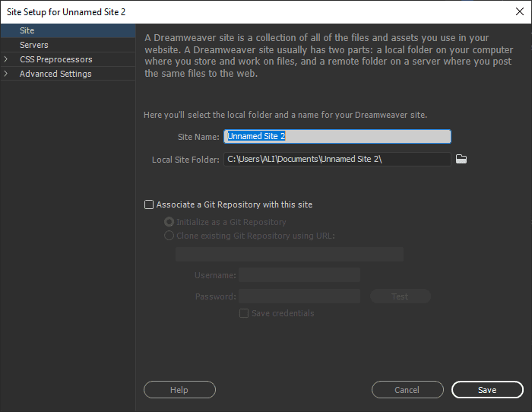
Task: Save the site setup
Action: pos(487,390)
